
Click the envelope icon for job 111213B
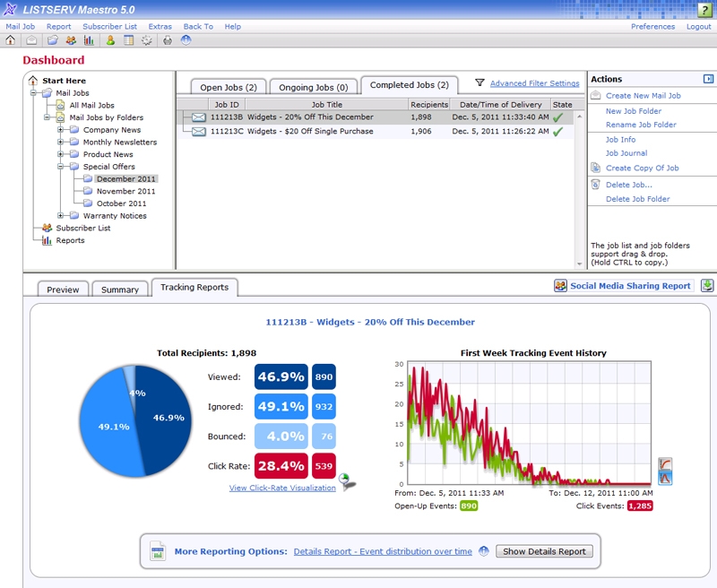click(198, 117)
